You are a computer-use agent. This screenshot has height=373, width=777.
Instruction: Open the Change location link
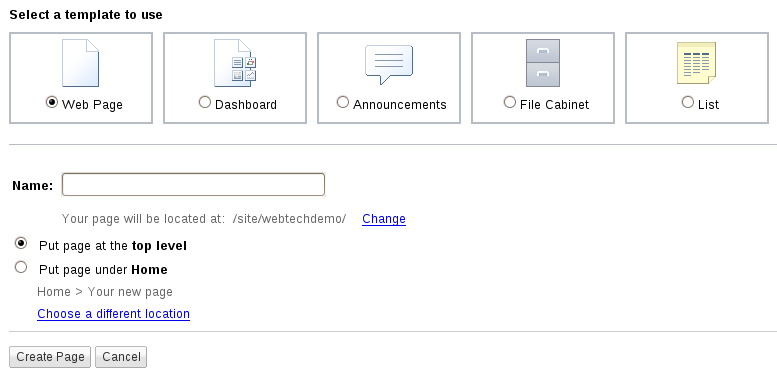point(384,219)
